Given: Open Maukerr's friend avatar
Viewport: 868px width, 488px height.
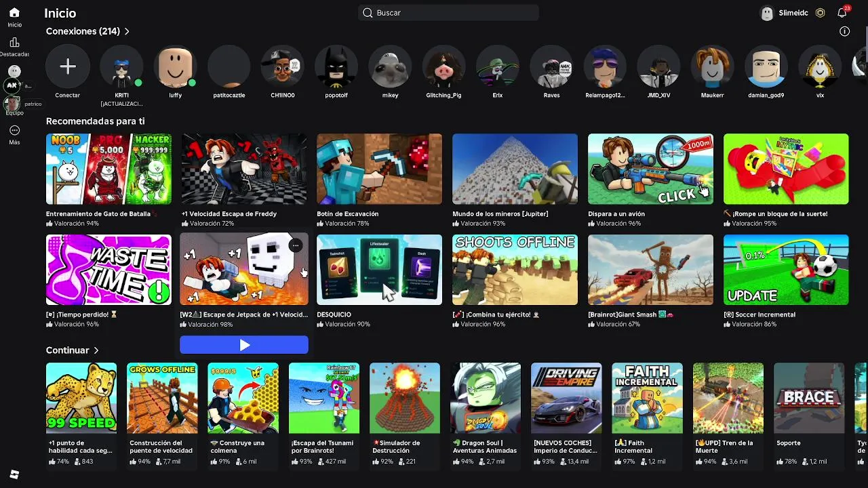Looking at the screenshot, I should [712, 66].
